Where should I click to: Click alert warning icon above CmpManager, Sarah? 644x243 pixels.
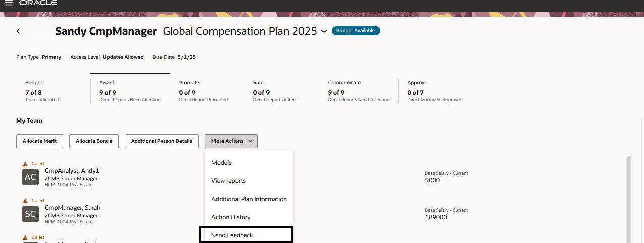click(x=25, y=200)
